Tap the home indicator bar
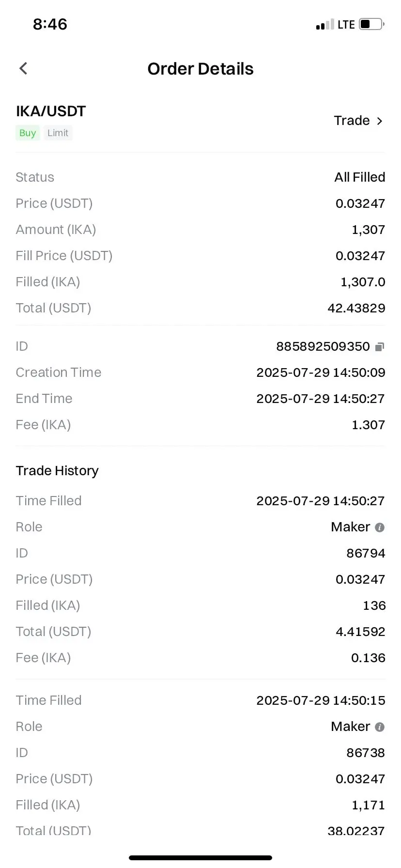Screen dimensions: 401x868 point(200,857)
